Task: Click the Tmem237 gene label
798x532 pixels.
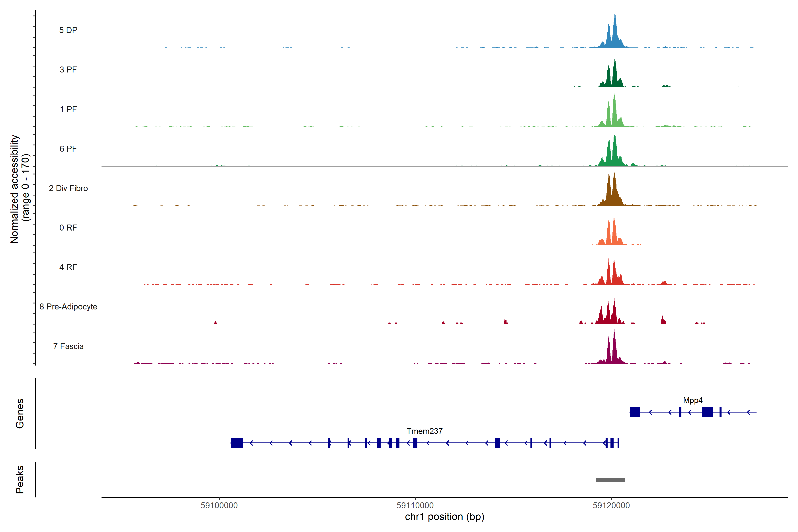Action: click(x=424, y=431)
